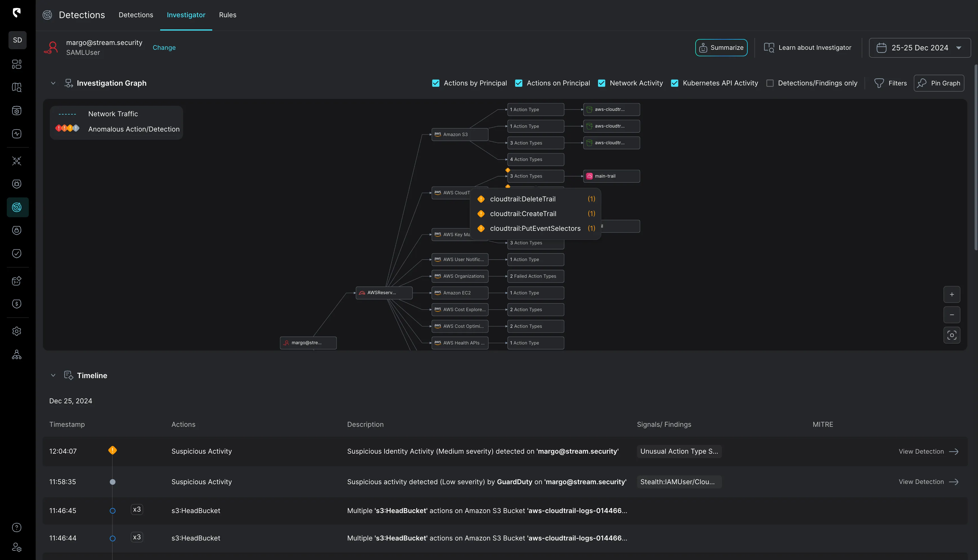Open the Filters button
The image size is (978, 560).
coord(891,83)
